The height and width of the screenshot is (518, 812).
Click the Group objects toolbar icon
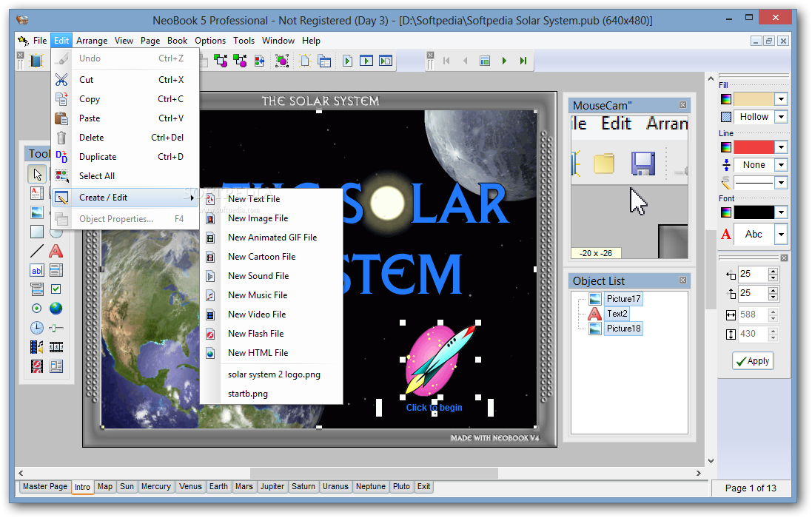click(282, 61)
